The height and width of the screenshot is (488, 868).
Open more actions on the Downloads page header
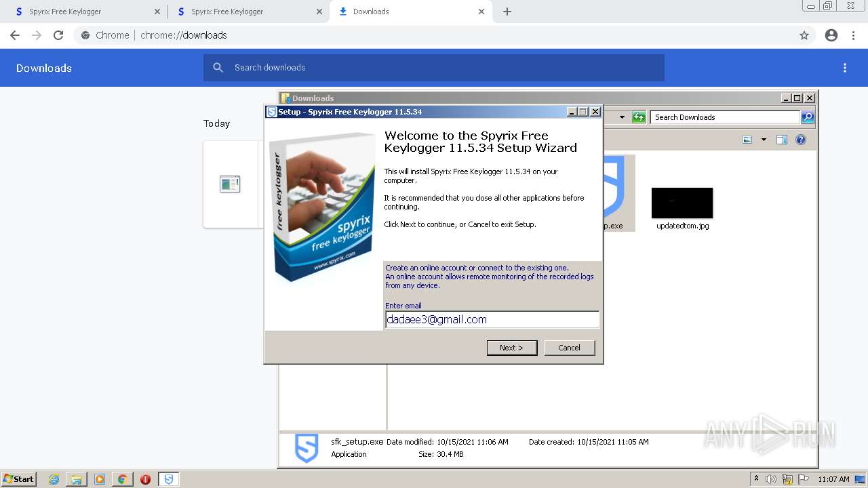(845, 68)
